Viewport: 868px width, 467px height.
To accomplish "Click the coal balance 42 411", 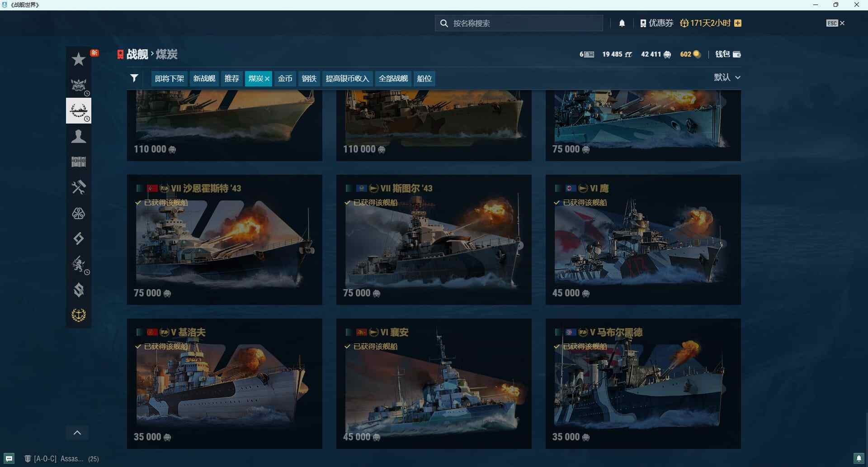I will (x=656, y=54).
